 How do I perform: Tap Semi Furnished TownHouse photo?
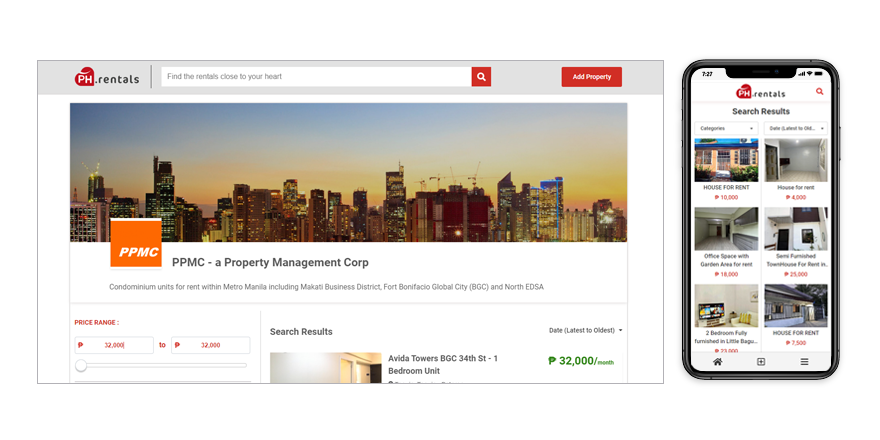pyautogui.click(x=795, y=229)
